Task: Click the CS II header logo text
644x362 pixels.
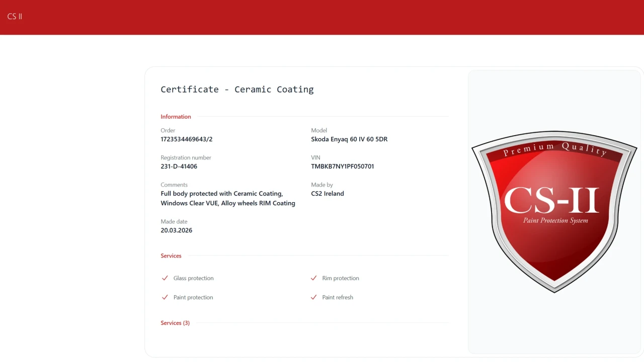Action: (x=15, y=17)
